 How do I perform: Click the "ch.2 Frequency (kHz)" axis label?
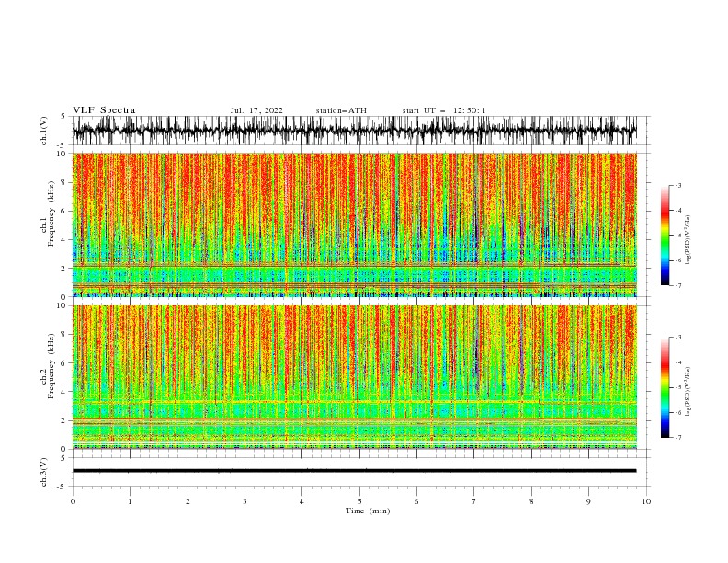point(48,366)
